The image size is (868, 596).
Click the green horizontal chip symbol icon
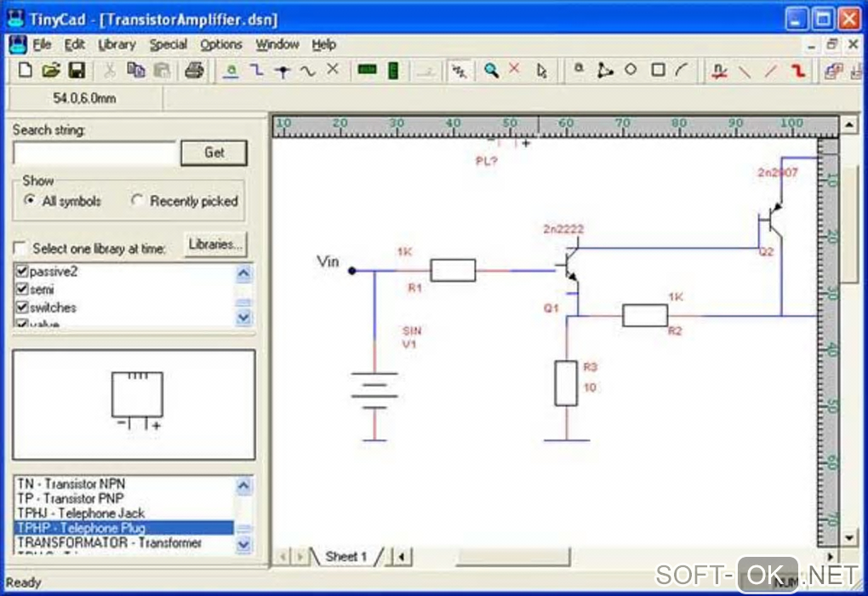[x=367, y=71]
